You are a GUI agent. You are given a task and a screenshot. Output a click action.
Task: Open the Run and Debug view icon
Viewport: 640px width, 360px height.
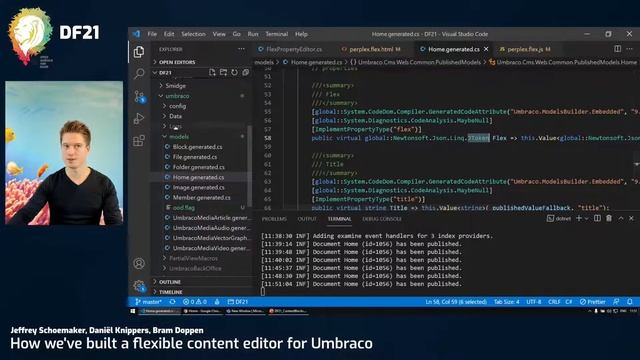[139, 118]
